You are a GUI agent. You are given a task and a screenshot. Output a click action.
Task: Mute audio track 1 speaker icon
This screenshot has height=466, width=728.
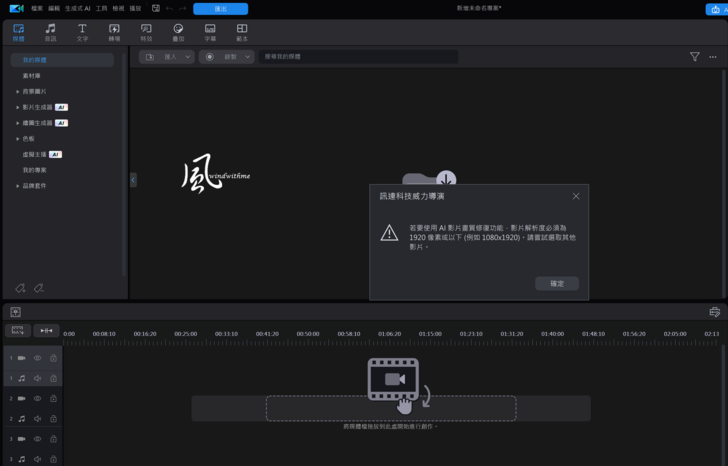(x=37, y=378)
